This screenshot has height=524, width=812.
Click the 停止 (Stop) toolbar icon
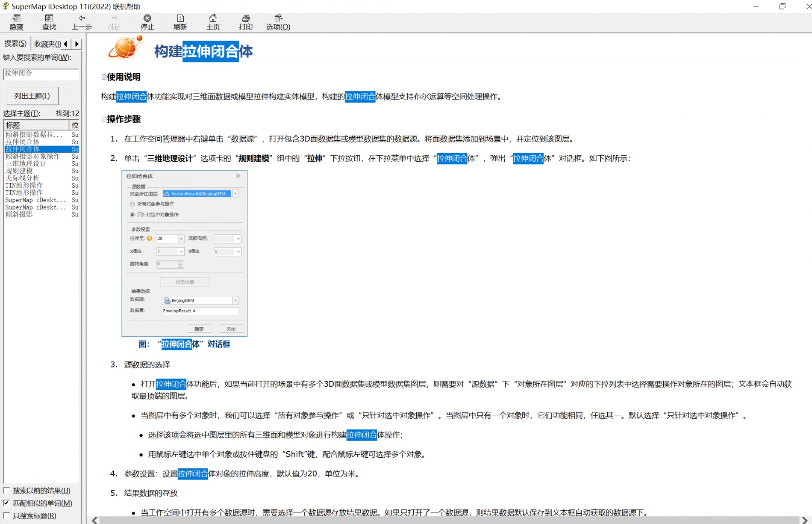click(x=147, y=22)
